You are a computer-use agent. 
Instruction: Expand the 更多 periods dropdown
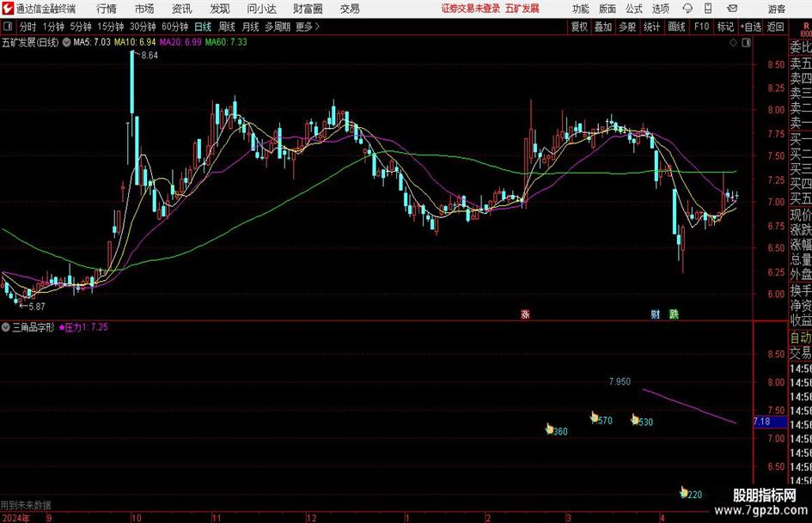click(308, 27)
